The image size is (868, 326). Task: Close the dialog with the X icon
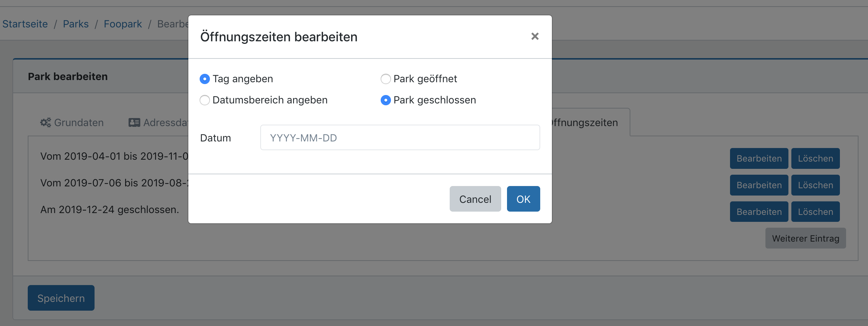pyautogui.click(x=535, y=37)
